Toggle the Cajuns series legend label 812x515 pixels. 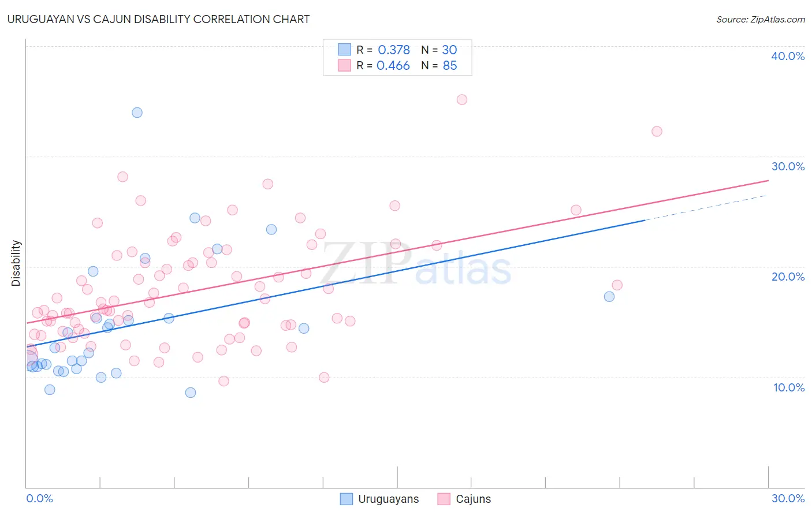pos(474,499)
